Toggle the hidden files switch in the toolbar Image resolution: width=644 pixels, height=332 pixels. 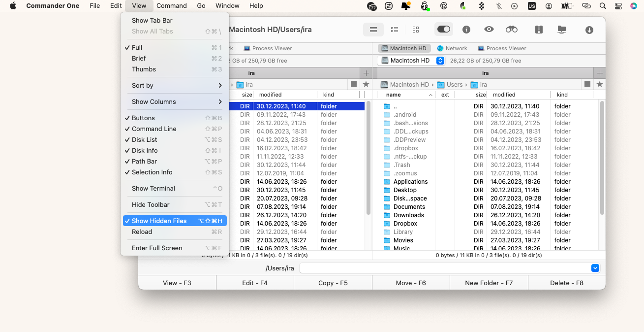(x=443, y=30)
